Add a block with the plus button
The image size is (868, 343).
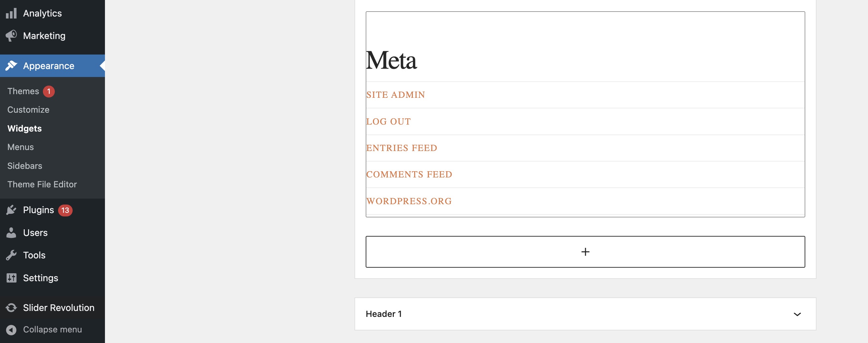click(585, 252)
